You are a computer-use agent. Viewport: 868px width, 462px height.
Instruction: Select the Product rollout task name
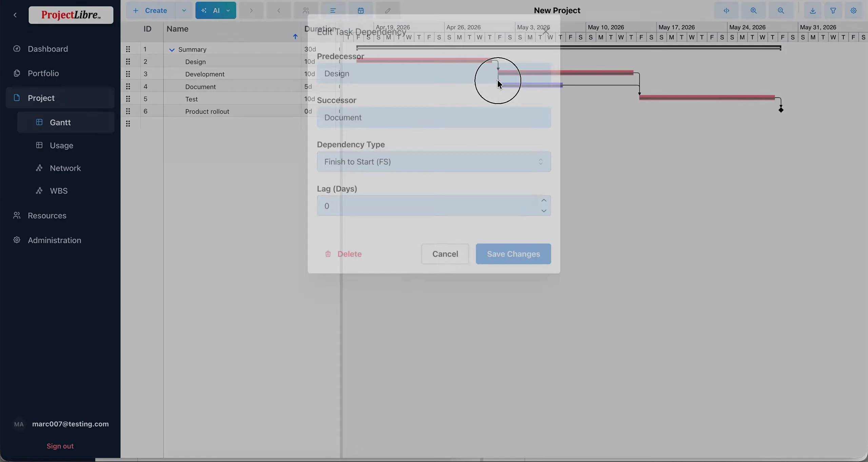click(207, 112)
